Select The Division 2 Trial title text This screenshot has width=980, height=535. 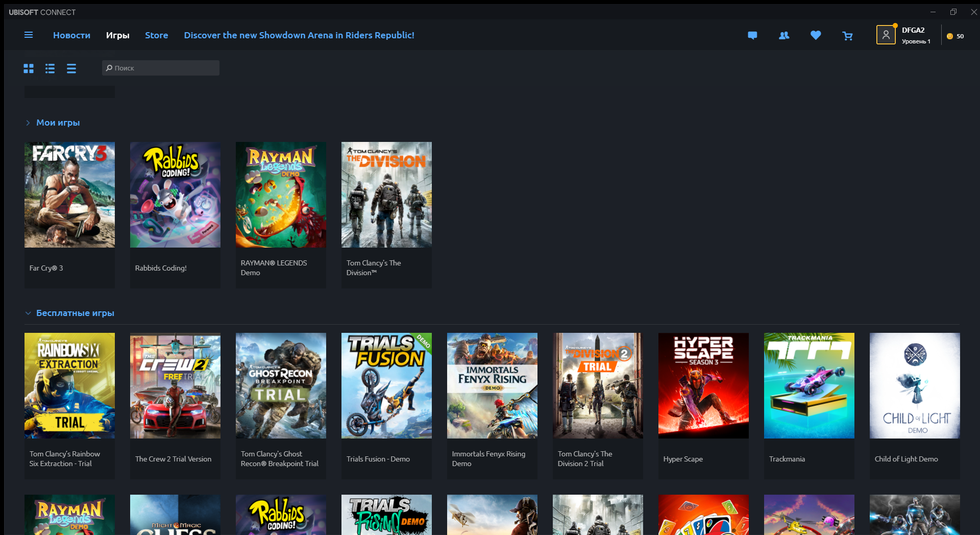[x=585, y=459]
